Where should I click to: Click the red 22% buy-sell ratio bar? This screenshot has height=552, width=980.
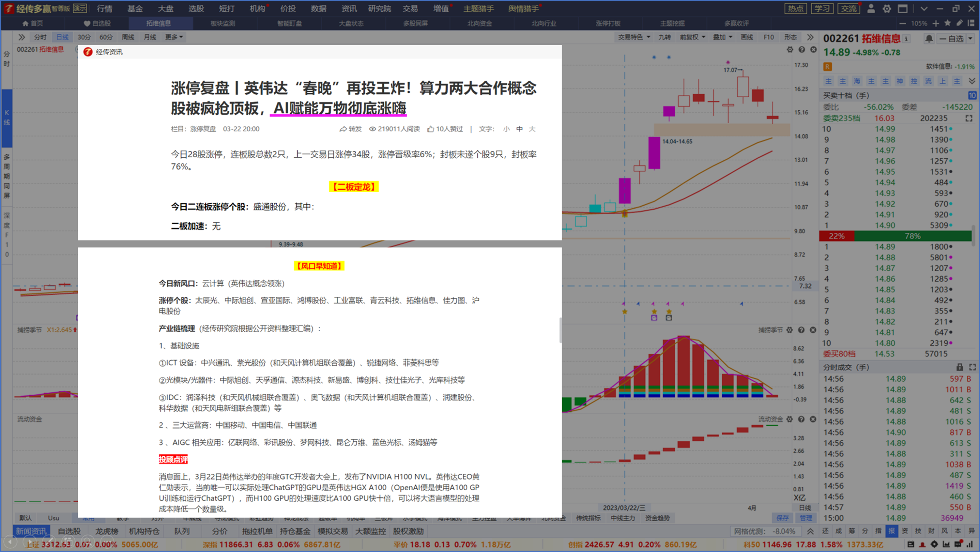[836, 236]
